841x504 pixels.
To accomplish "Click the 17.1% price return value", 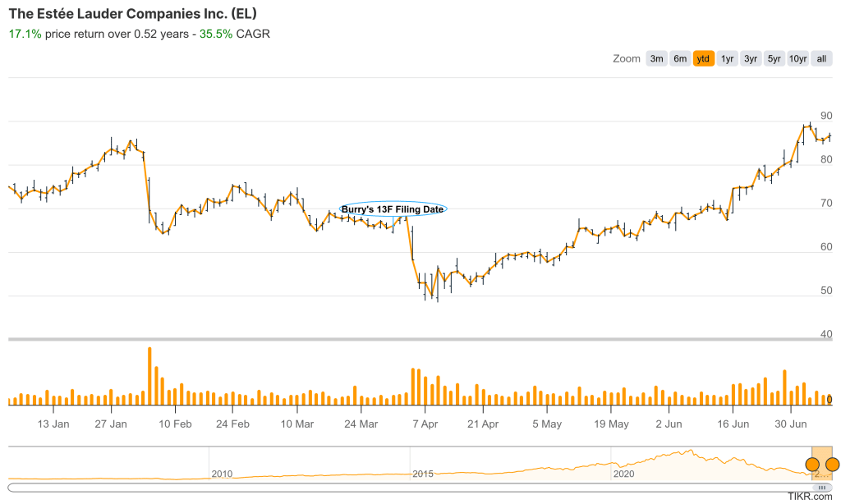I will [25, 34].
